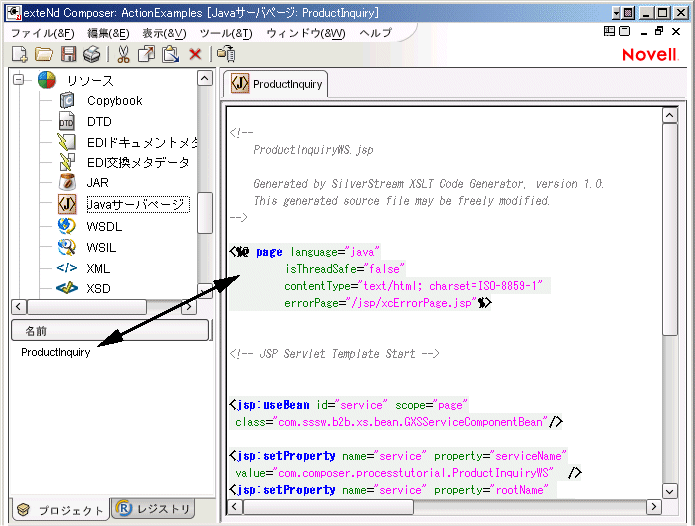The height and width of the screenshot is (526, 695).
Task: Click the XML tag icon
Action: pos(66,268)
